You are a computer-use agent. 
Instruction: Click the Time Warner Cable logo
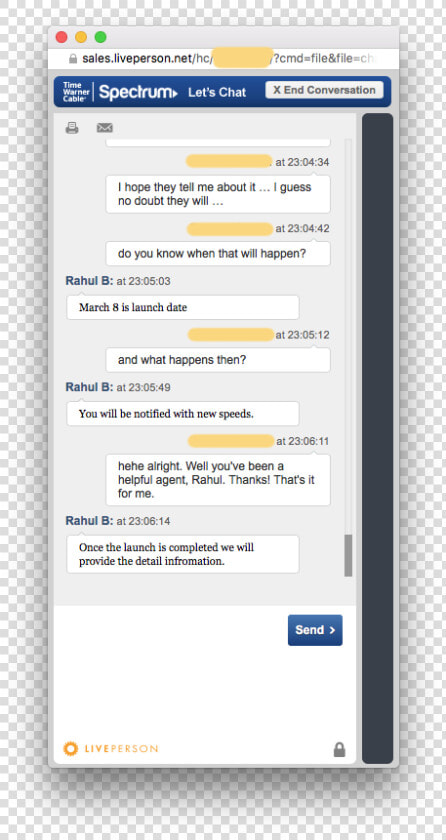[74, 92]
